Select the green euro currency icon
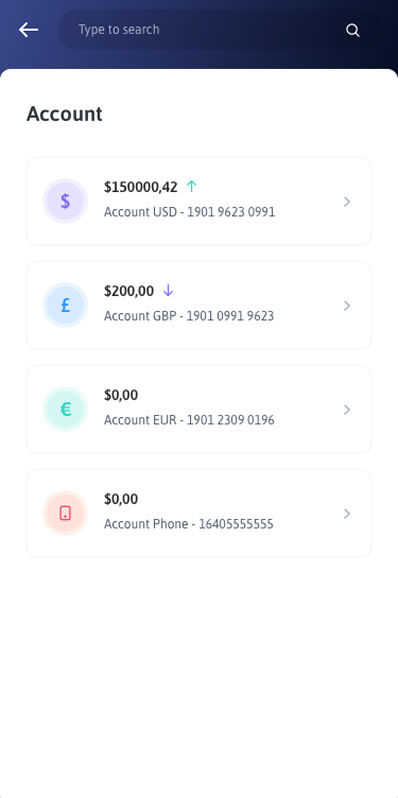 point(65,409)
